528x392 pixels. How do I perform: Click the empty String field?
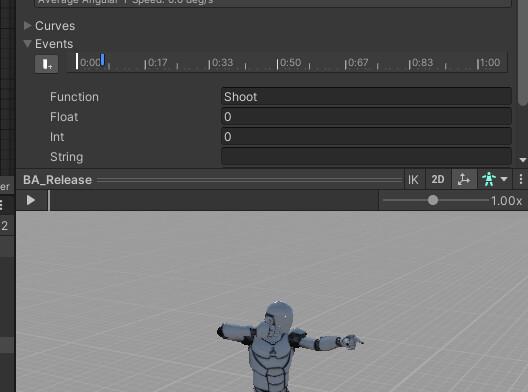click(366, 156)
